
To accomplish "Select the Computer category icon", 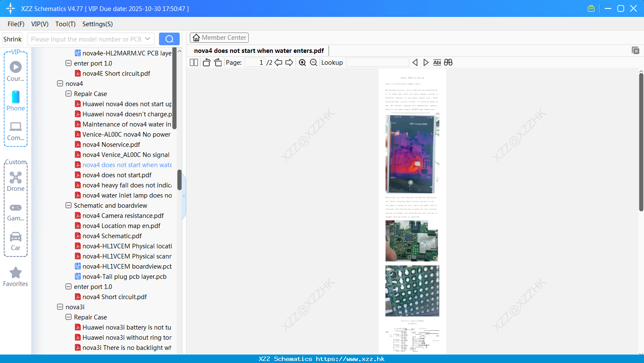I will [x=16, y=131].
